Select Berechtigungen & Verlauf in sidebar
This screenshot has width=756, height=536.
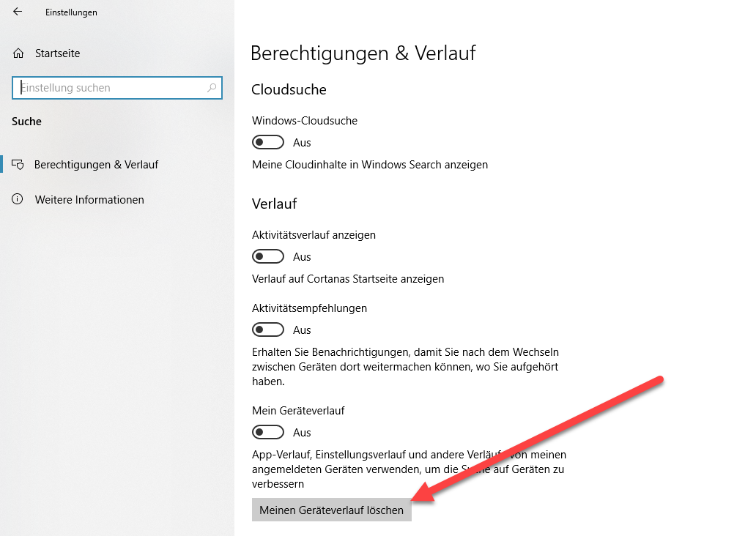pos(96,165)
